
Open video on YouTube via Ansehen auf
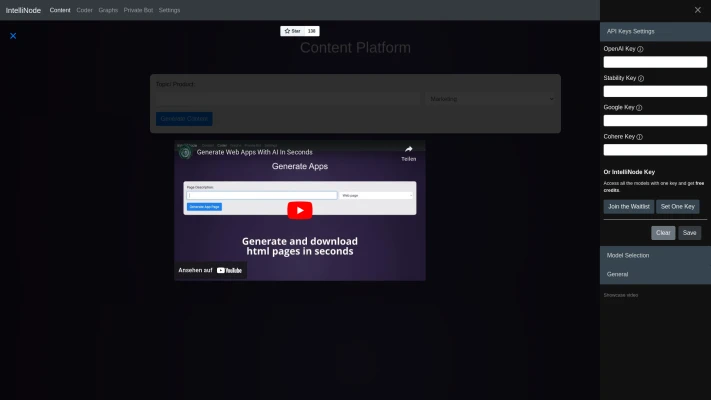(210, 270)
